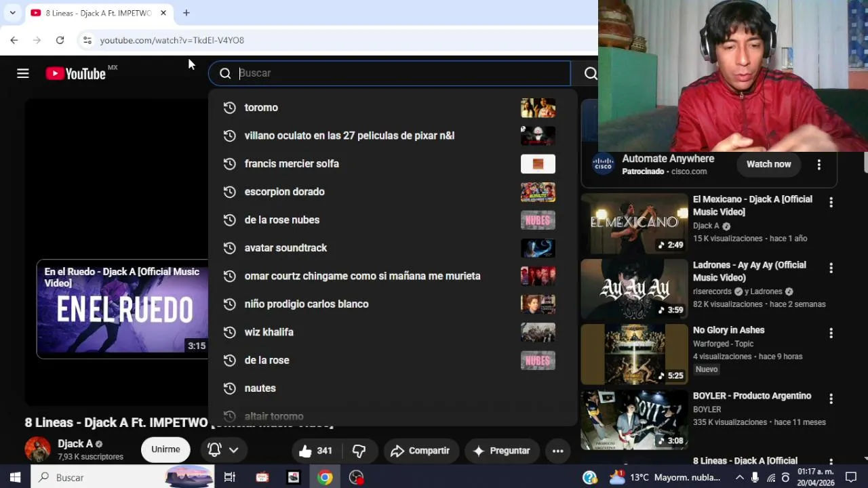Click the search magnifier button beside Buscar
Screen dimensions: 868x488
(590, 73)
